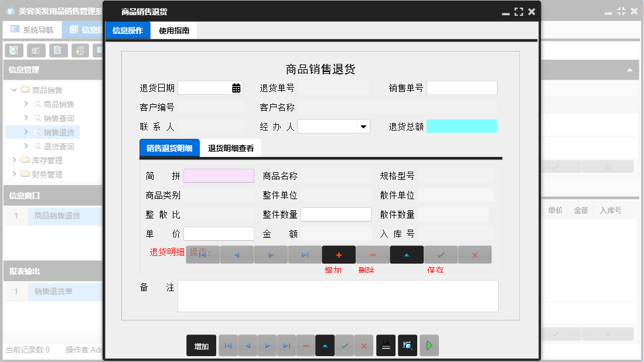
Task: Click the red X cancel icon in detail toolbar
Action: tap(474, 254)
